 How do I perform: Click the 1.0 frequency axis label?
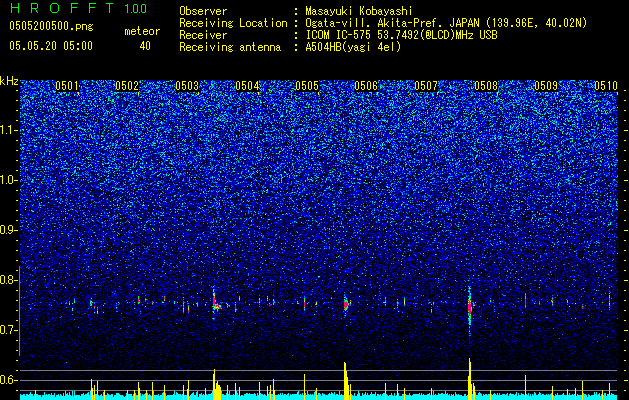coord(9,181)
